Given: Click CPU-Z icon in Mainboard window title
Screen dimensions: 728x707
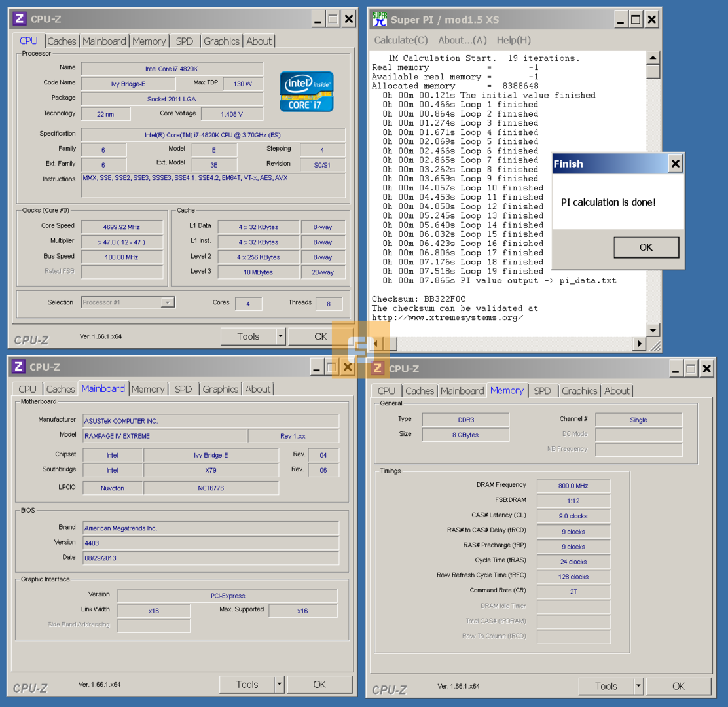Looking at the screenshot, I should pos(19,367).
